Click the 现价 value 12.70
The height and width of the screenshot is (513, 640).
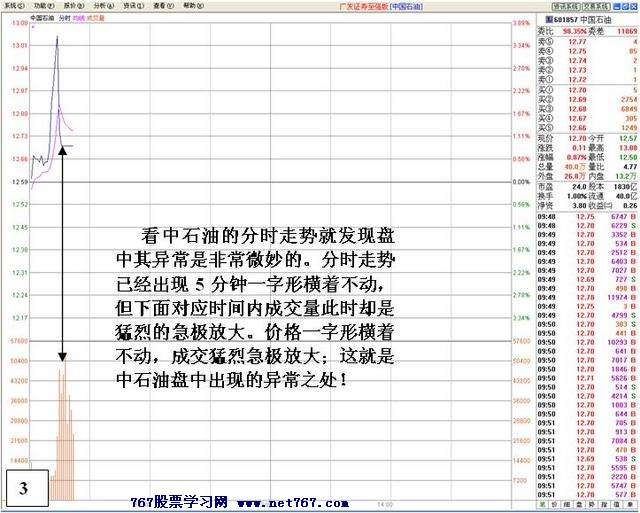pyautogui.click(x=577, y=139)
